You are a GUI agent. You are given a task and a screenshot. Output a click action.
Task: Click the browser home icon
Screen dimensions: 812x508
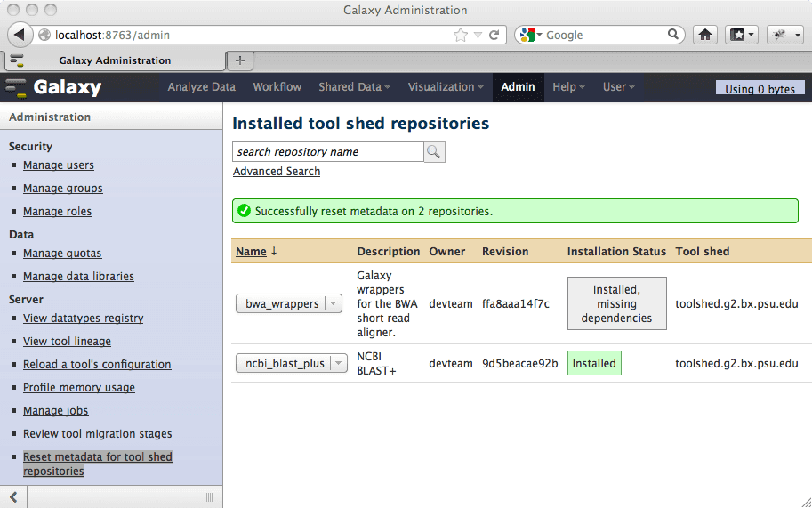[704, 35]
